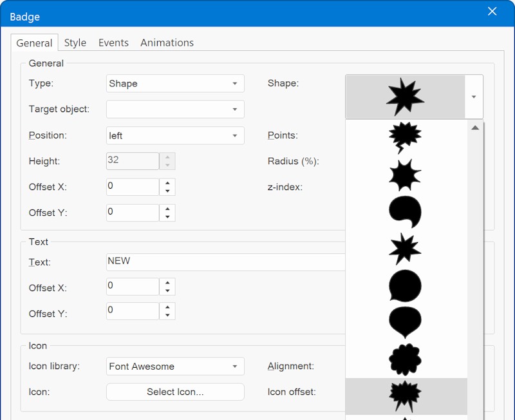Choose the round speech bubble shape
The image size is (515, 420).
(x=406, y=286)
